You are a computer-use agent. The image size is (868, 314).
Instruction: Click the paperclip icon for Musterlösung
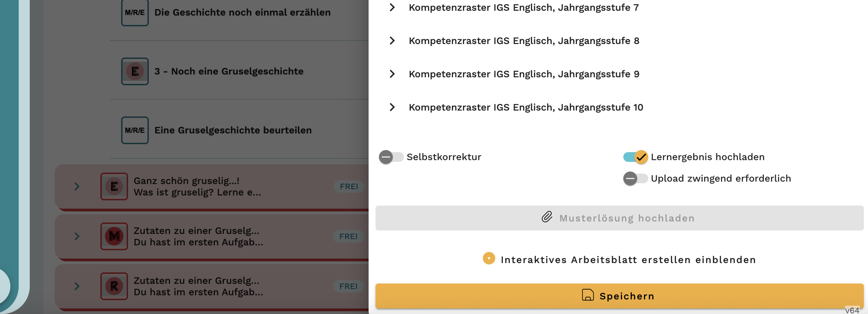click(547, 218)
